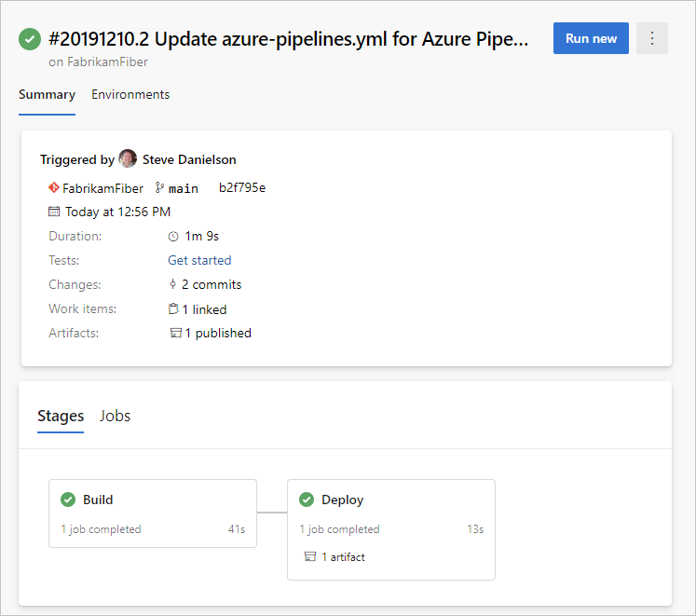
Task: Click the green run success status icon
Action: pos(30,39)
